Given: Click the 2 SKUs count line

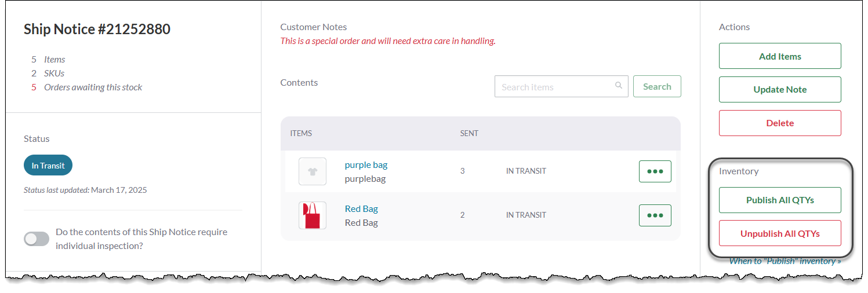Looking at the screenshot, I should pyautogui.click(x=48, y=74).
